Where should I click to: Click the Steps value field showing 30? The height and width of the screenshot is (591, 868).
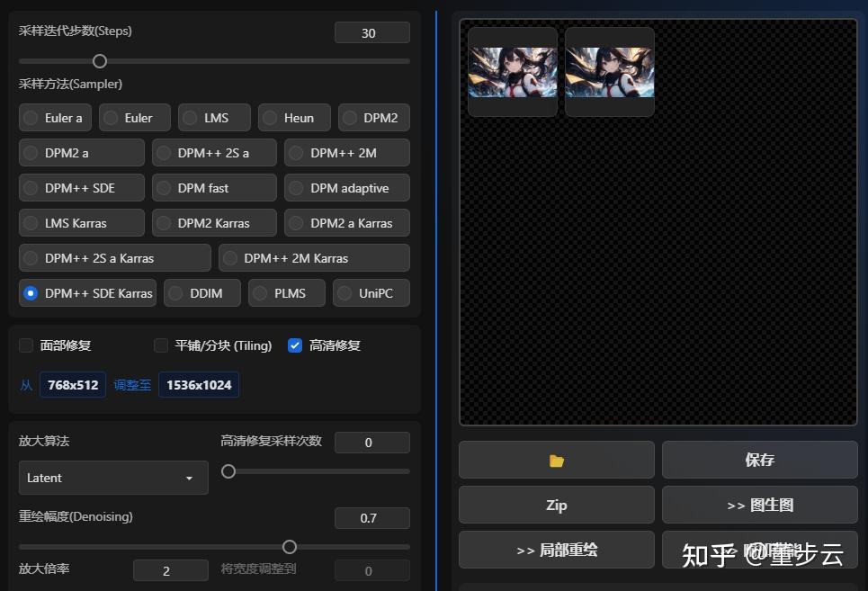[x=371, y=31]
